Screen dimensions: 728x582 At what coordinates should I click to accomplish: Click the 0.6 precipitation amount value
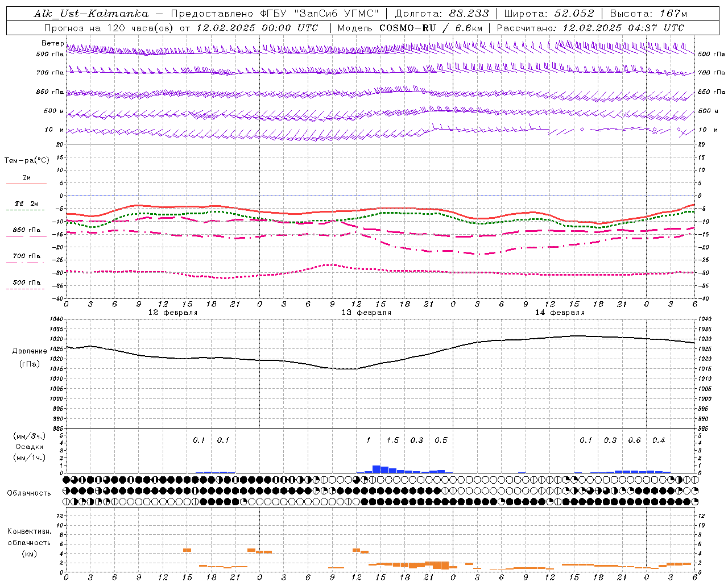click(x=634, y=440)
